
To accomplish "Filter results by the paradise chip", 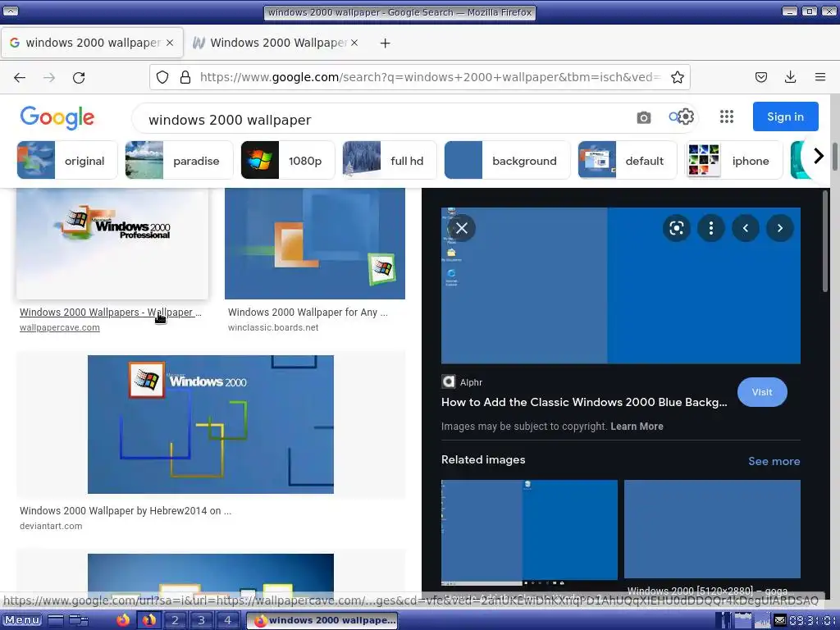I will tap(179, 160).
